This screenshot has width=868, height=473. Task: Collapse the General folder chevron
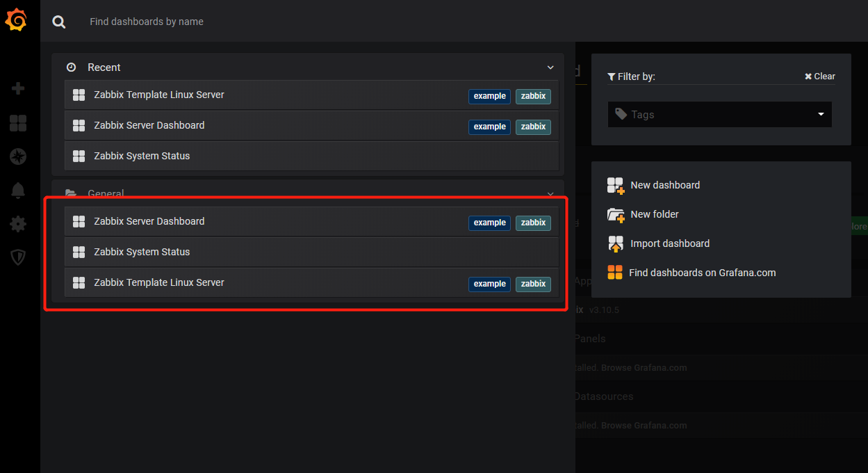coord(550,194)
